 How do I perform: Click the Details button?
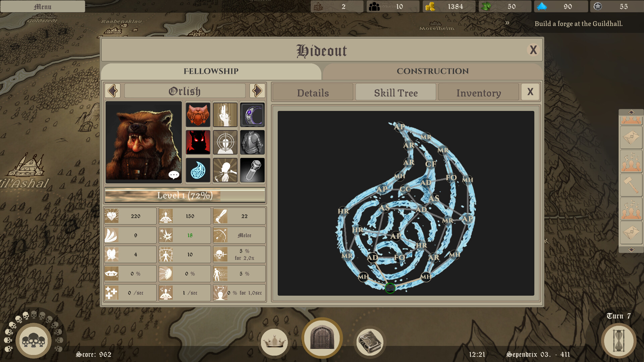[x=312, y=93]
